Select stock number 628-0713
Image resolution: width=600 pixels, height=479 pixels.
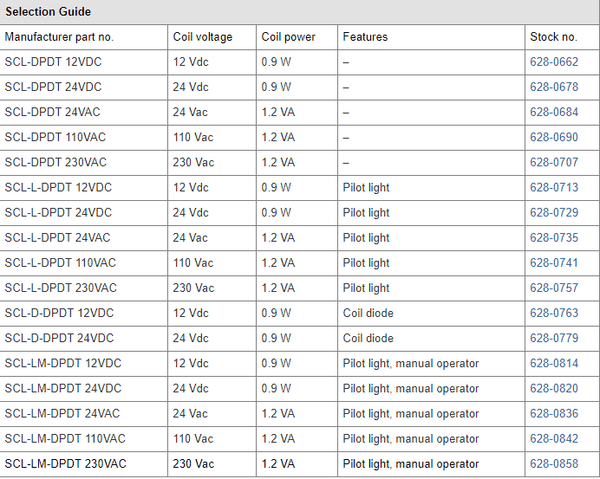553,187
